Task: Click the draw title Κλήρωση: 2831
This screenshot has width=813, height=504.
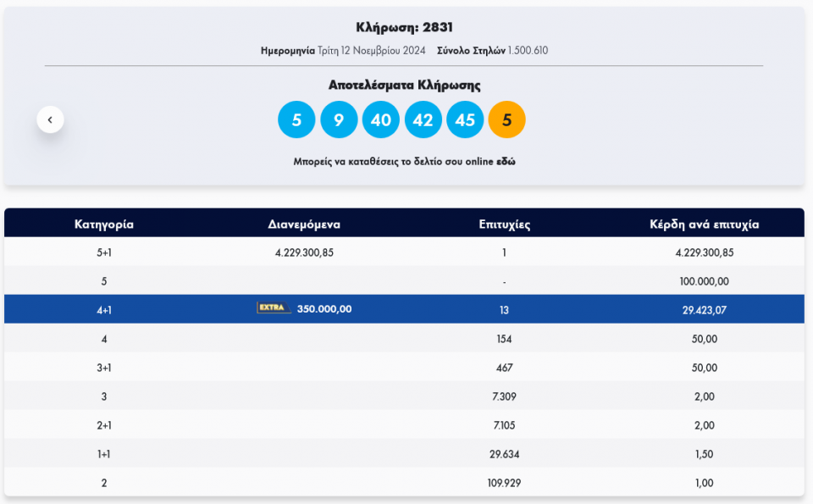Action: (x=404, y=27)
